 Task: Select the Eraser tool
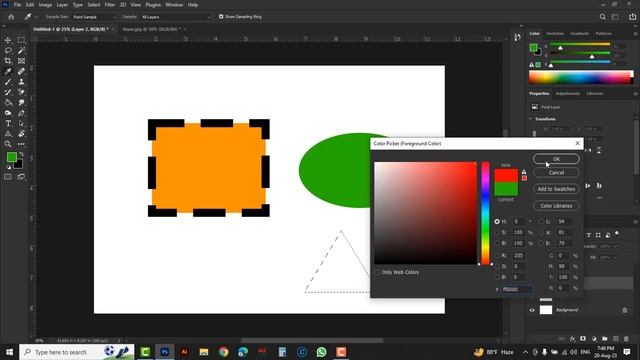tap(21, 92)
